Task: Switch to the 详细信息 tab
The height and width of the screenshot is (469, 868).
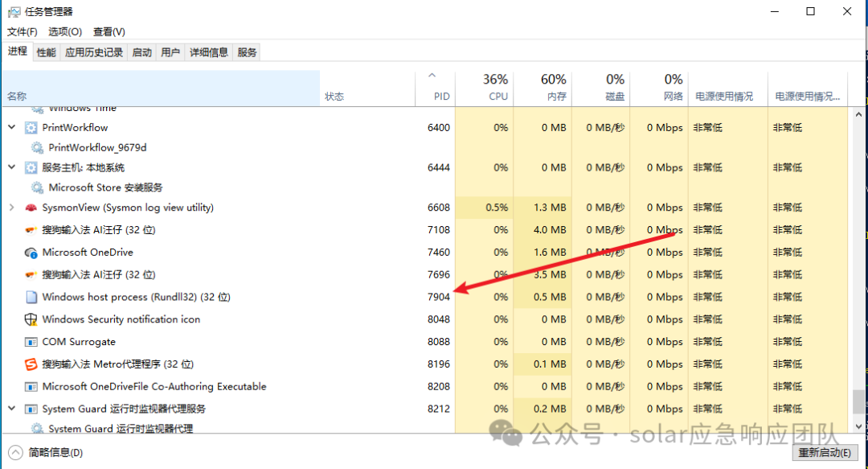Action: click(208, 52)
